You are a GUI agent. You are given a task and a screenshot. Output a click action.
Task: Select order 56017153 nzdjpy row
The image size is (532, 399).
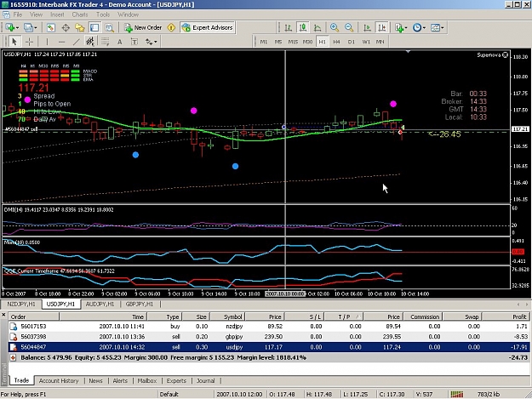[x=268, y=327]
